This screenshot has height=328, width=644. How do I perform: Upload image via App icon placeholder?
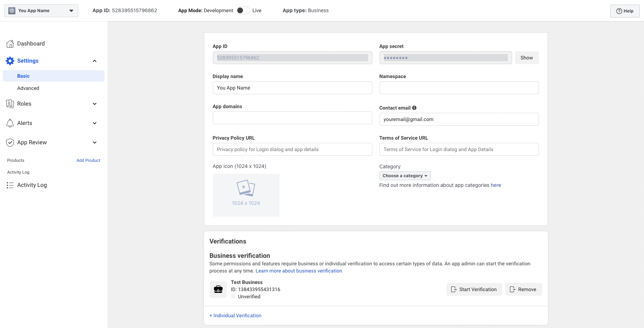(246, 195)
